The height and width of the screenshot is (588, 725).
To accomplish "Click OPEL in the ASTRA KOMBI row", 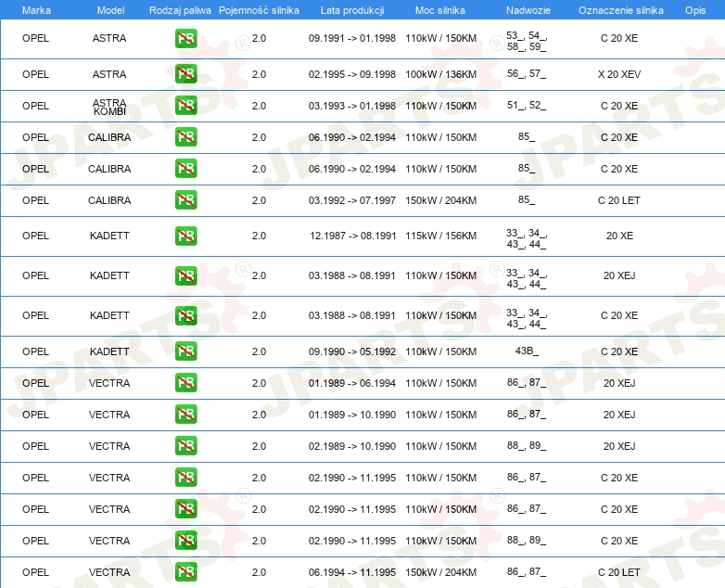I will 35,106.
